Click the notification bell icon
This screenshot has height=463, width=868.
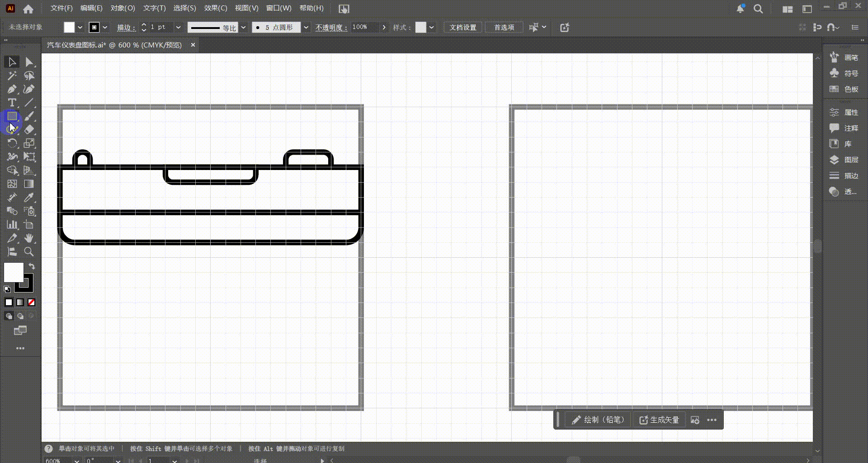pyautogui.click(x=740, y=9)
